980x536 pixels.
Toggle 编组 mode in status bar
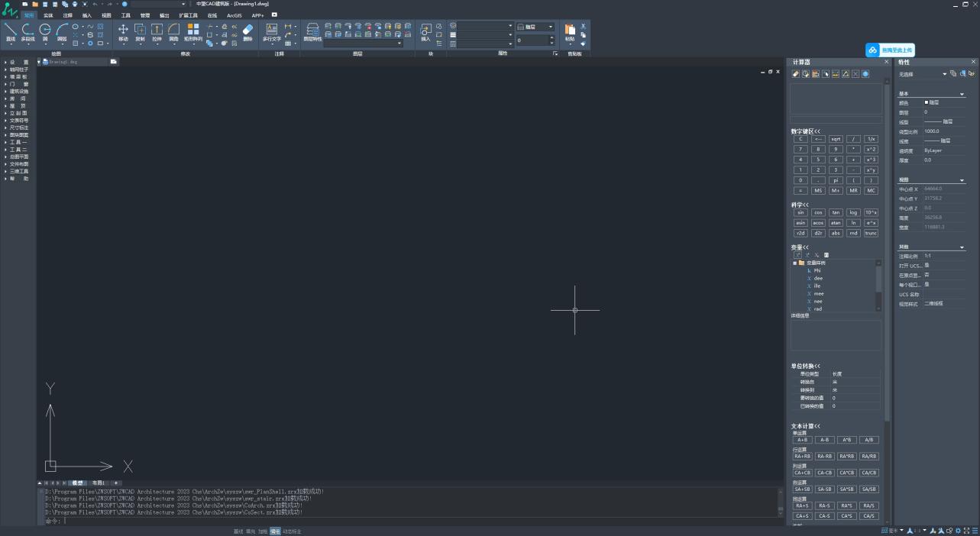[x=274, y=531]
